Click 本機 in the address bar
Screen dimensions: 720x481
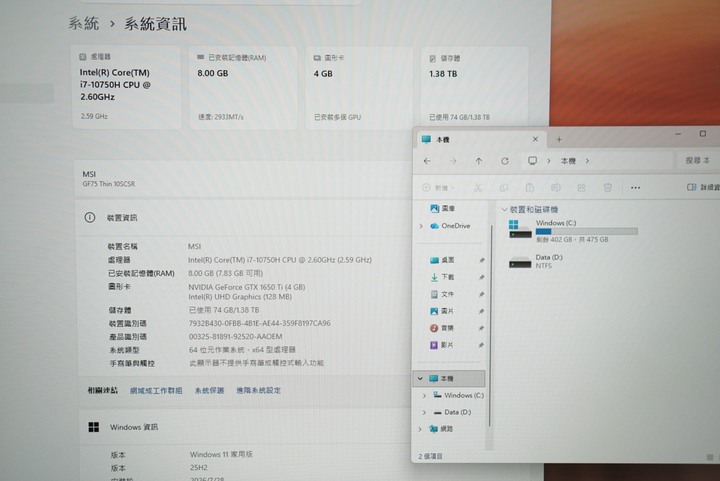tap(568, 161)
